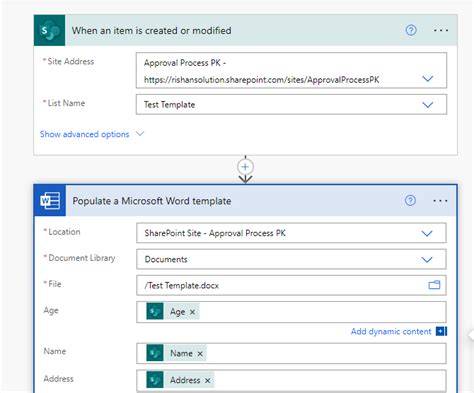
Task: Collapse the 'Populate a Microsoft Word template' header
Action: [246, 201]
